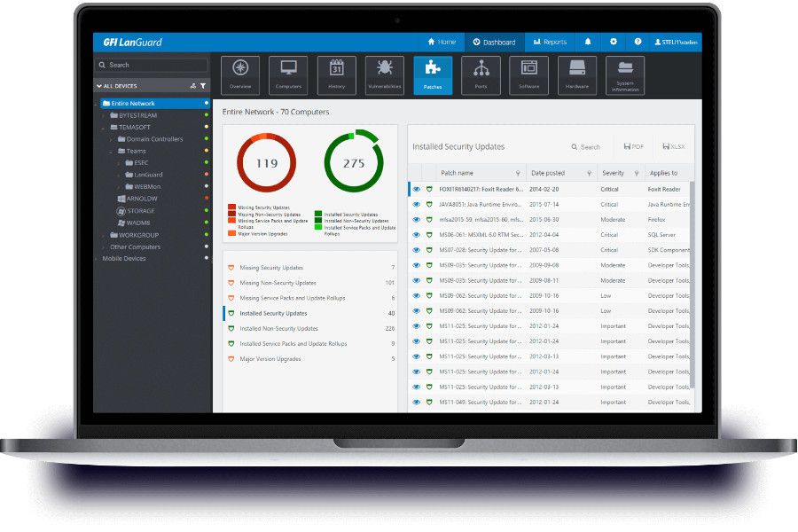Toggle the eye icon for the MS06-061 patch
798x532 pixels.
point(417,235)
